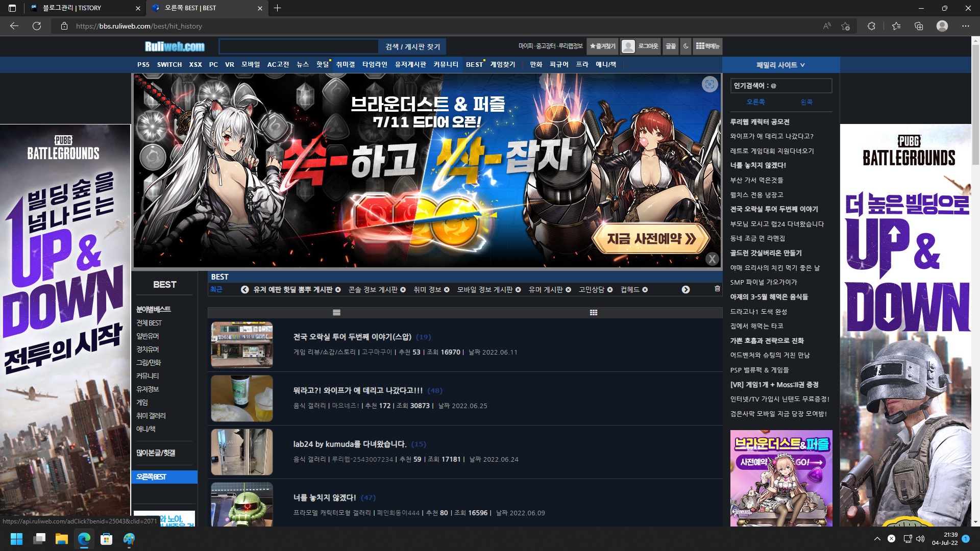Open the 핫딜 menu in navigation bar
Viewport: 980px width, 551px height.
[322, 65]
